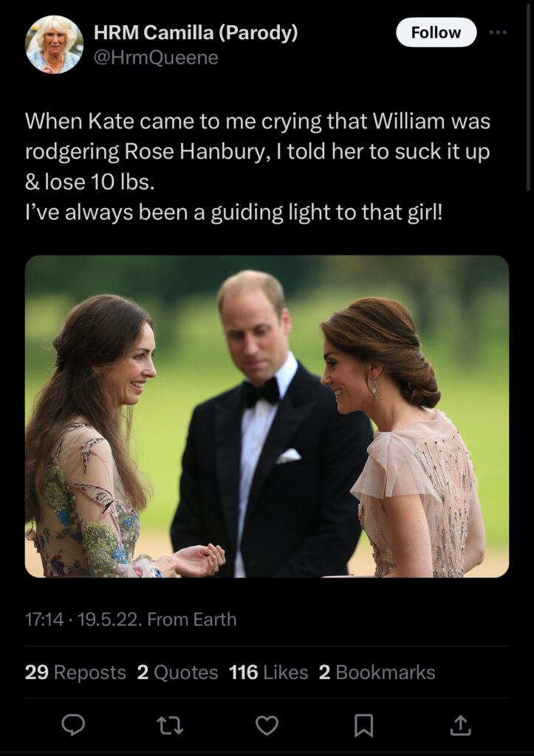Share the tweet via upload arrow icon
Image resolution: width=534 pixels, height=756 pixels.
pyautogui.click(x=460, y=726)
